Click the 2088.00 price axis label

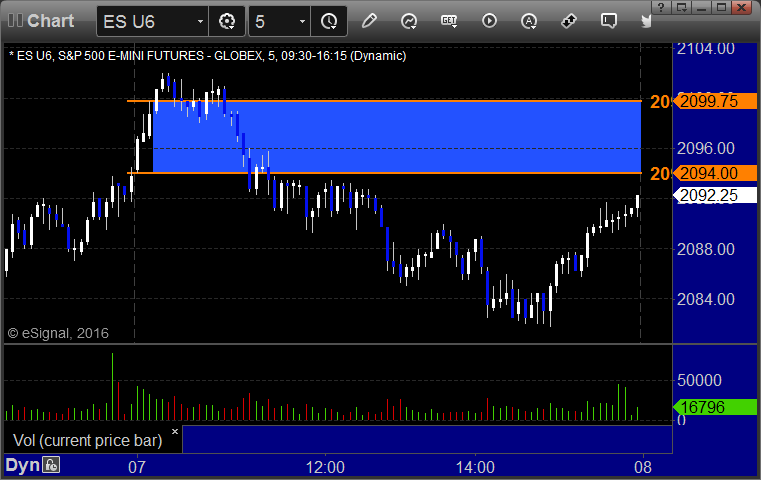click(705, 249)
